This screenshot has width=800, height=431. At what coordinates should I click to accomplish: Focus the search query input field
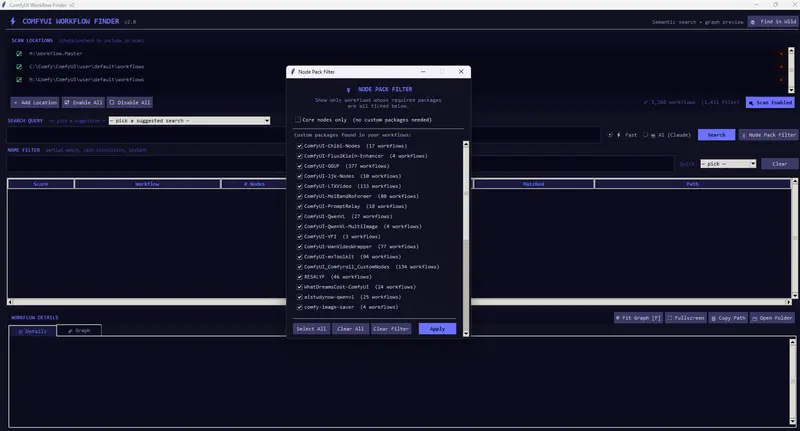[303, 135]
